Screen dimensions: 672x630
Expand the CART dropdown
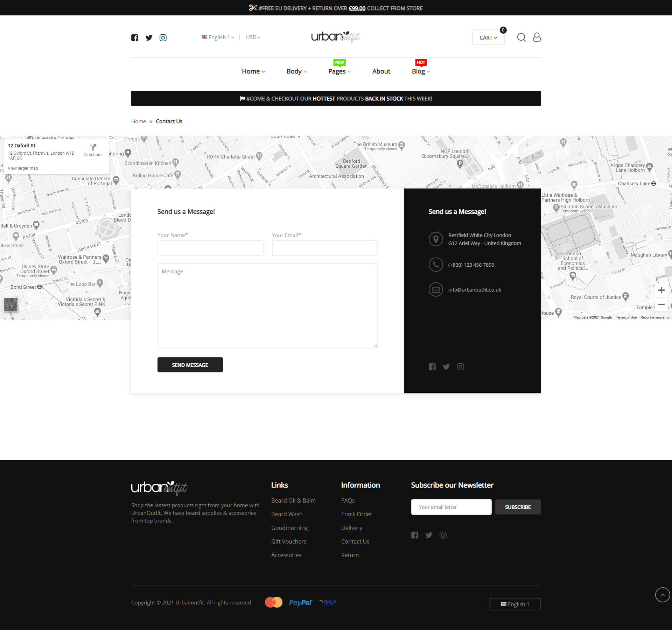(488, 38)
